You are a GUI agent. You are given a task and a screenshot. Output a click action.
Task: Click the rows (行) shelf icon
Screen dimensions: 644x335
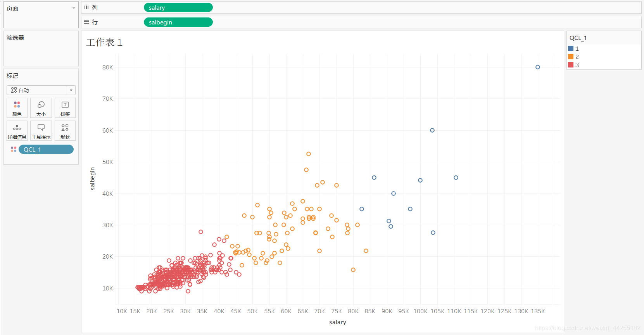pos(86,22)
